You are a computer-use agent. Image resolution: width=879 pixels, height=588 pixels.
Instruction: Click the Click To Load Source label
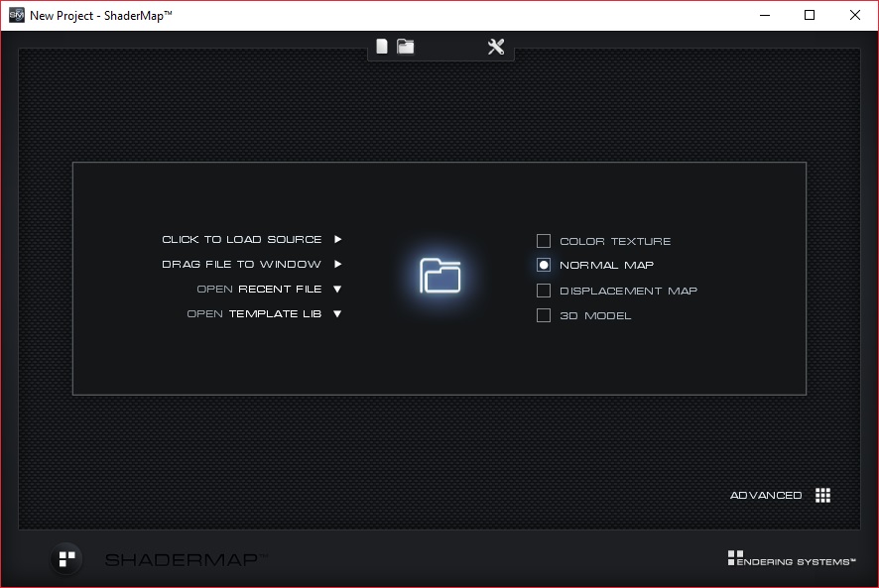coord(242,239)
